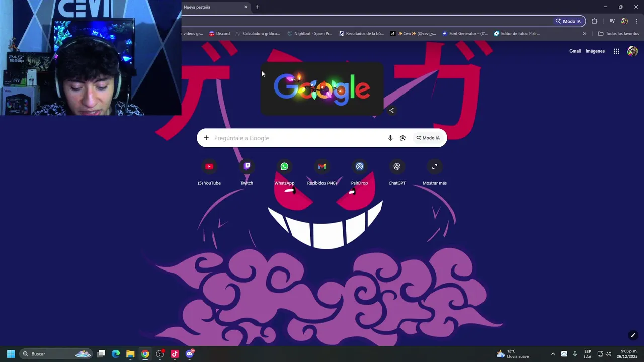Screen dimensions: 644x362
Task: Open the Imágenes link
Action: 595,51
